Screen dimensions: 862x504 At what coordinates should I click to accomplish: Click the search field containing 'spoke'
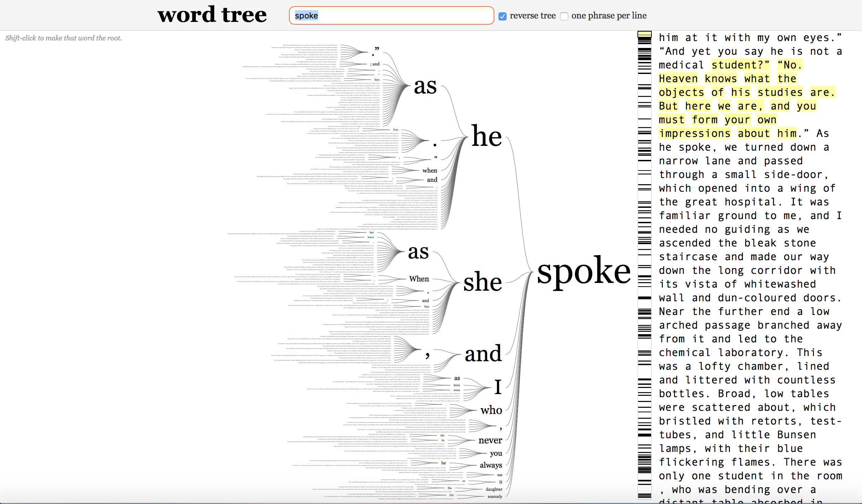pyautogui.click(x=391, y=15)
